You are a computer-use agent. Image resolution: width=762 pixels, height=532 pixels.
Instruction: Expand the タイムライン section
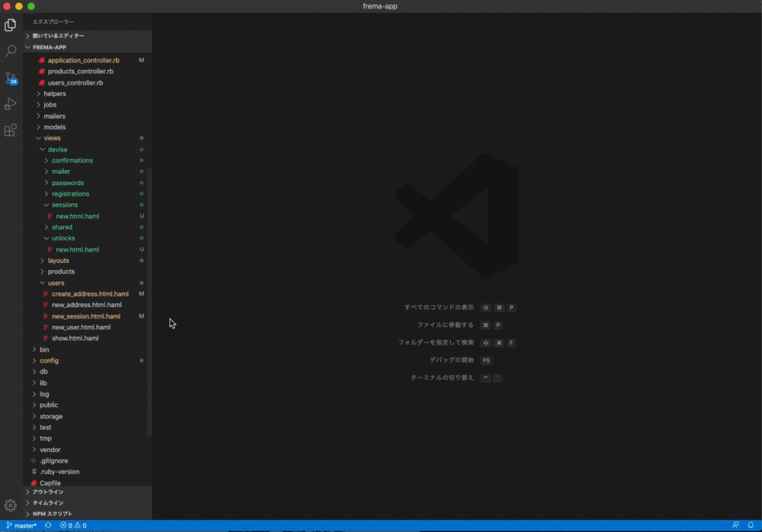53,502
